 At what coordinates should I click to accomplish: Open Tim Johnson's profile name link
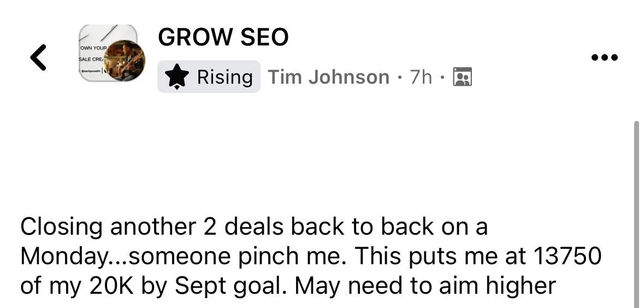[x=329, y=77]
